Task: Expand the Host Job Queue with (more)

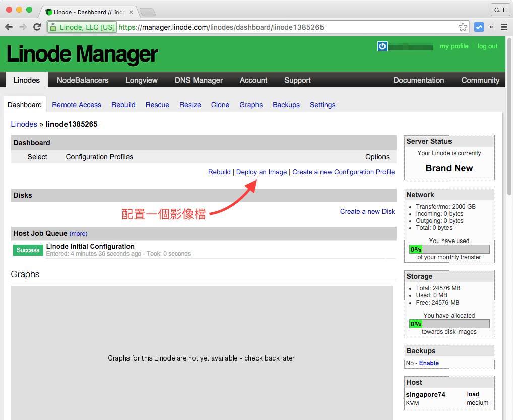Action: coord(78,233)
